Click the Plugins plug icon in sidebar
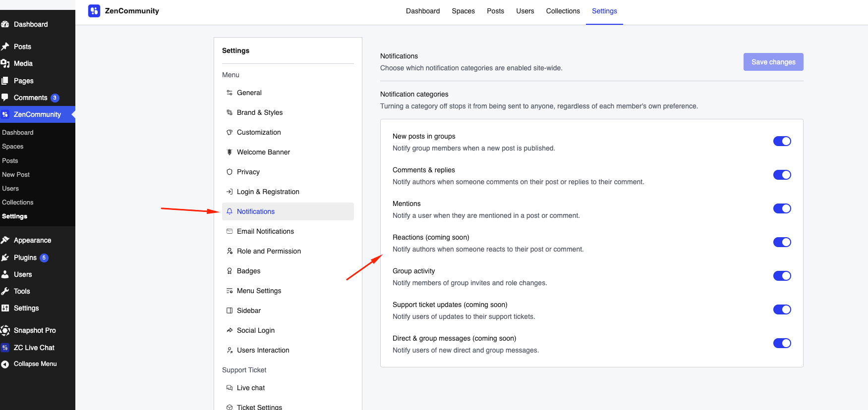 tap(5, 257)
